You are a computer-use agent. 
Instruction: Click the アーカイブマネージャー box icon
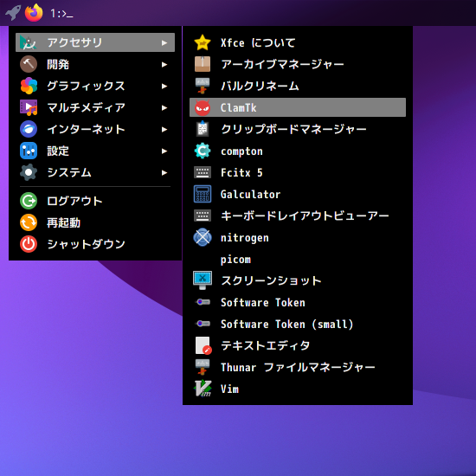(x=203, y=64)
